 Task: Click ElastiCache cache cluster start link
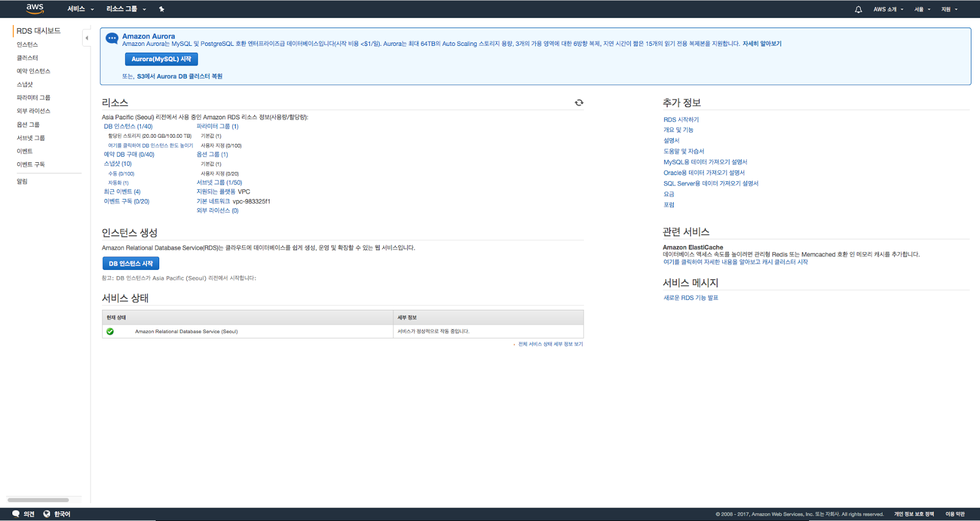tap(736, 262)
